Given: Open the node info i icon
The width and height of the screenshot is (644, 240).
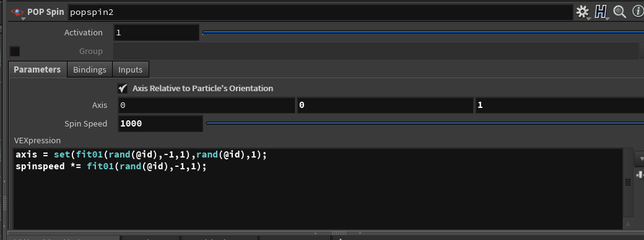Looking at the screenshot, I should tap(638, 12).
